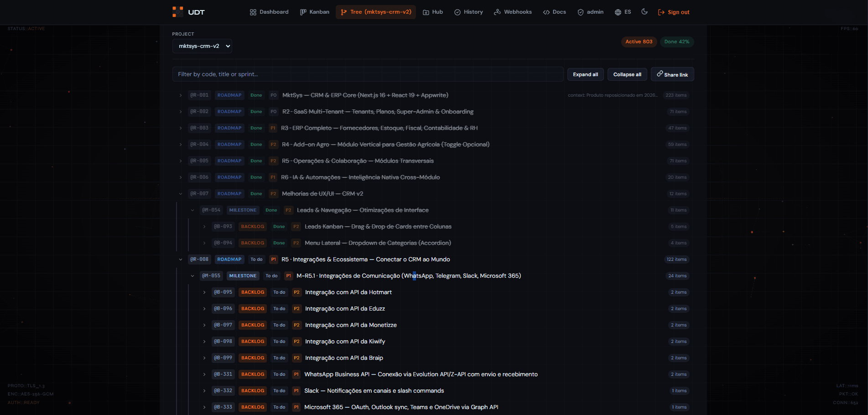
Task: Collapse the @R-008 roadmap row
Action: [x=181, y=259]
